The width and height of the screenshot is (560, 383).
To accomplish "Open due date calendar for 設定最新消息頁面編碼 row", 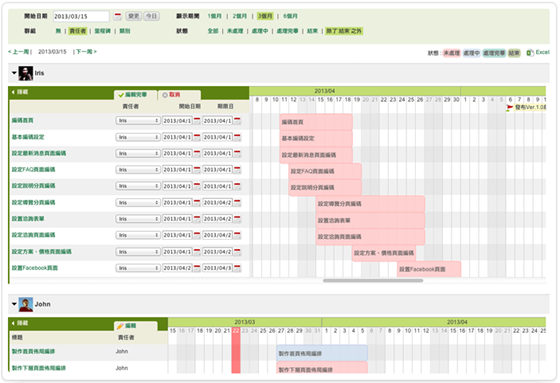I will click(x=237, y=153).
